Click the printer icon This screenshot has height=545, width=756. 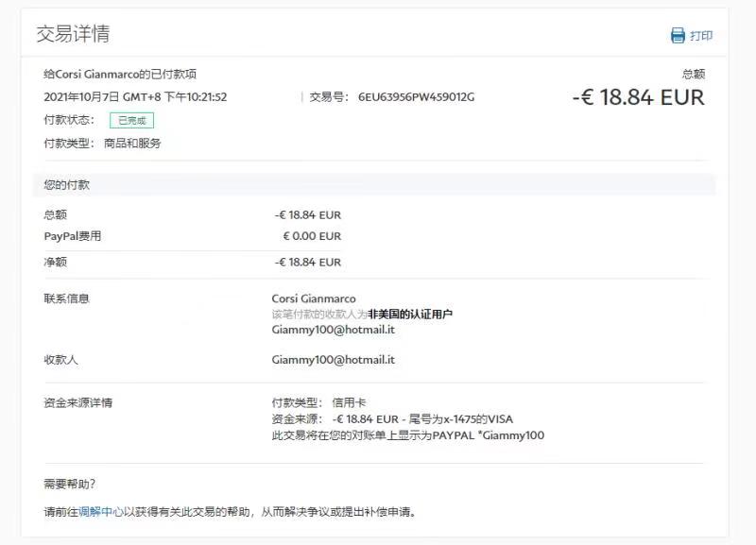(678, 36)
